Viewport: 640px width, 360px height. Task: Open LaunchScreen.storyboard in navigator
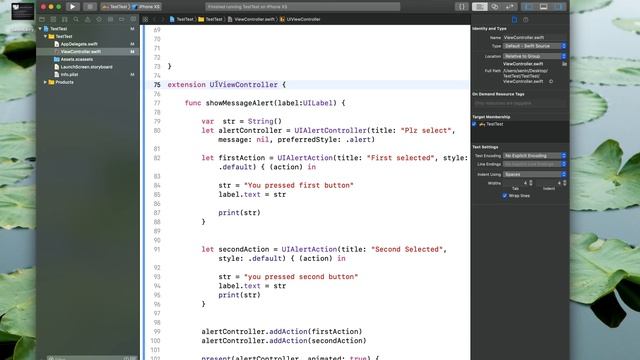click(x=86, y=67)
